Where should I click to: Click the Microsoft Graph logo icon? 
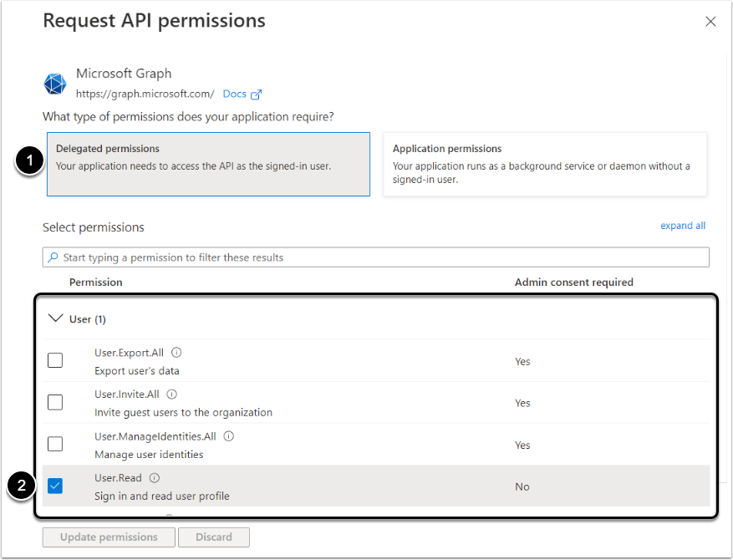[55, 84]
